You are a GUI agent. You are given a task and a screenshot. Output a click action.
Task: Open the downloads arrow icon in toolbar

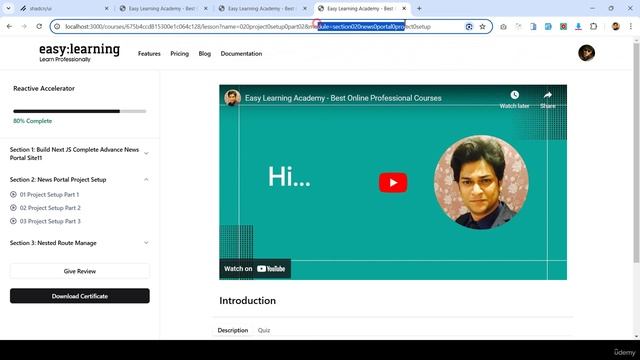click(578, 27)
